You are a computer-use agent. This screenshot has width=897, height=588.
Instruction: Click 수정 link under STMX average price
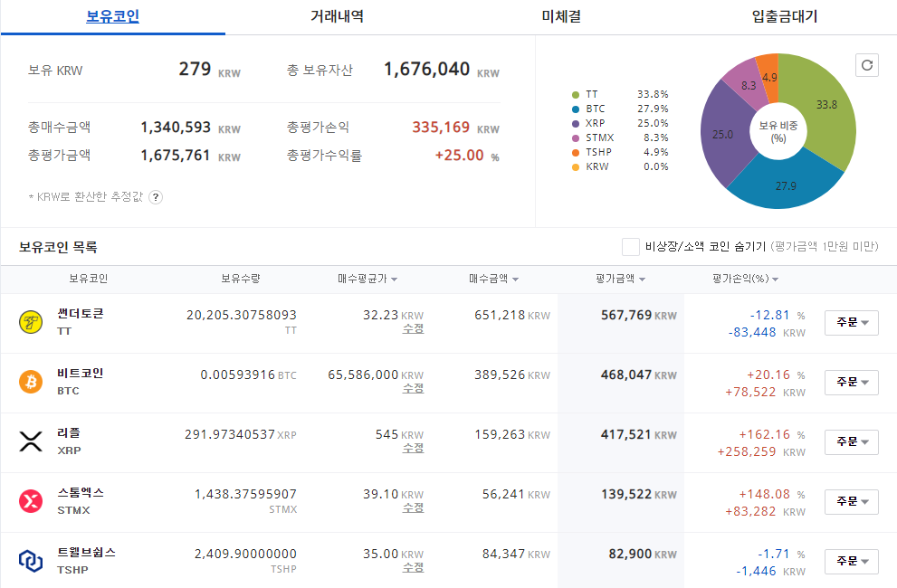tap(413, 507)
